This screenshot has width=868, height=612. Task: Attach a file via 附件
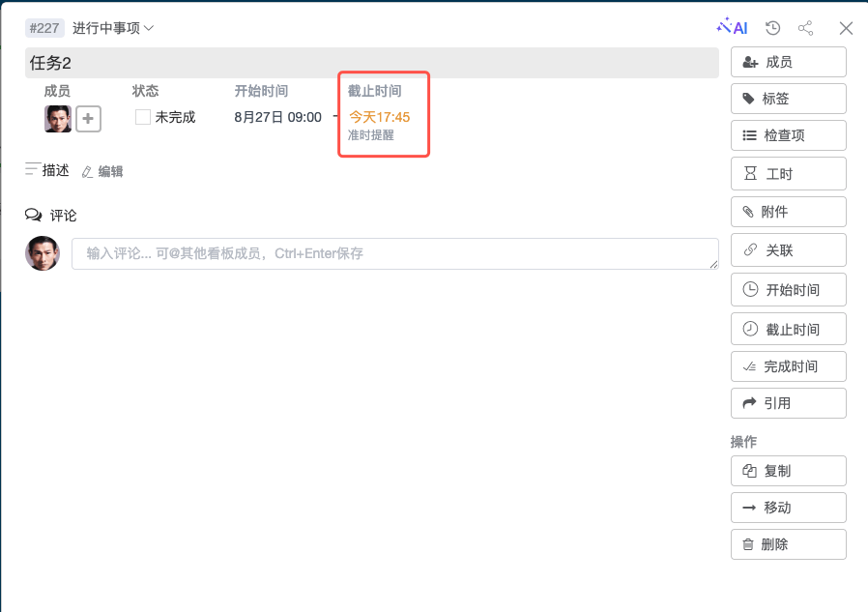[x=788, y=212]
